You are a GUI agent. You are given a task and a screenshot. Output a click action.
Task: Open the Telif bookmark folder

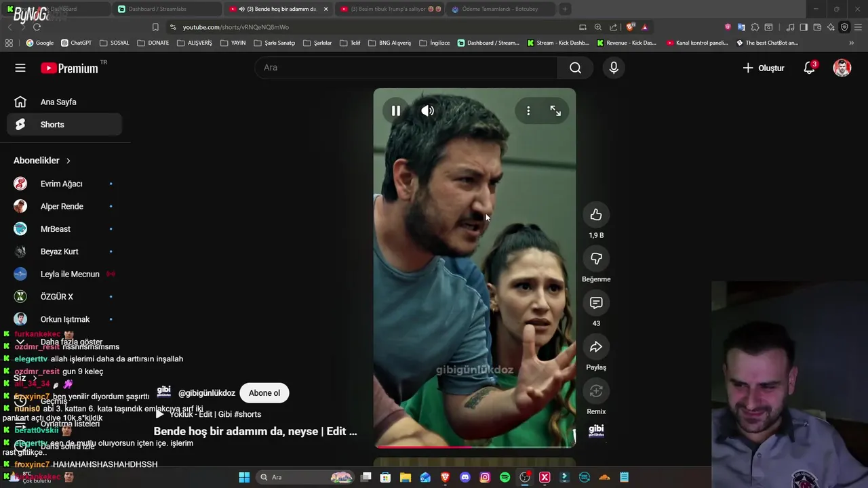tap(350, 43)
